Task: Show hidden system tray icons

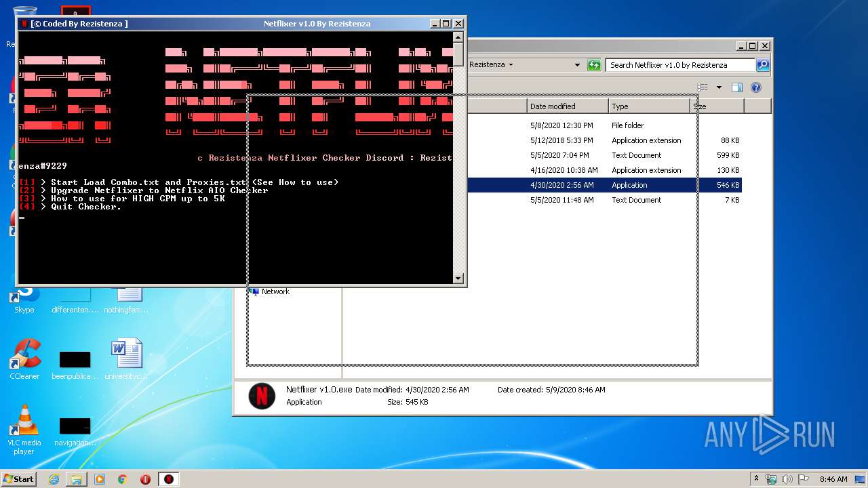Action: tap(756, 479)
